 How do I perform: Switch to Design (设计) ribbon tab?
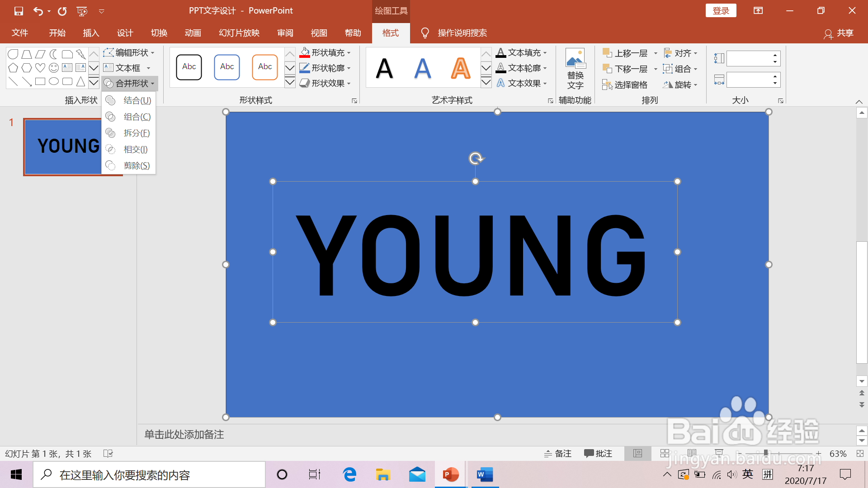[x=125, y=33]
